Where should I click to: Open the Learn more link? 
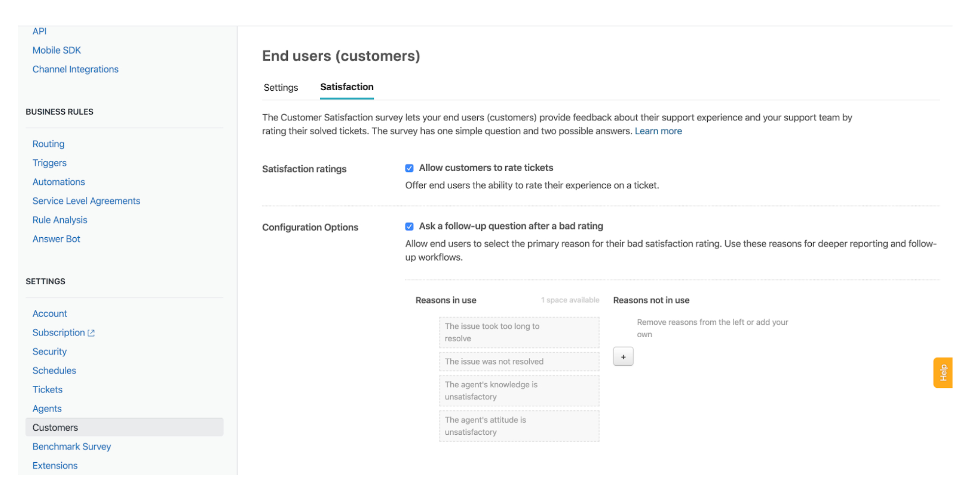click(x=658, y=131)
